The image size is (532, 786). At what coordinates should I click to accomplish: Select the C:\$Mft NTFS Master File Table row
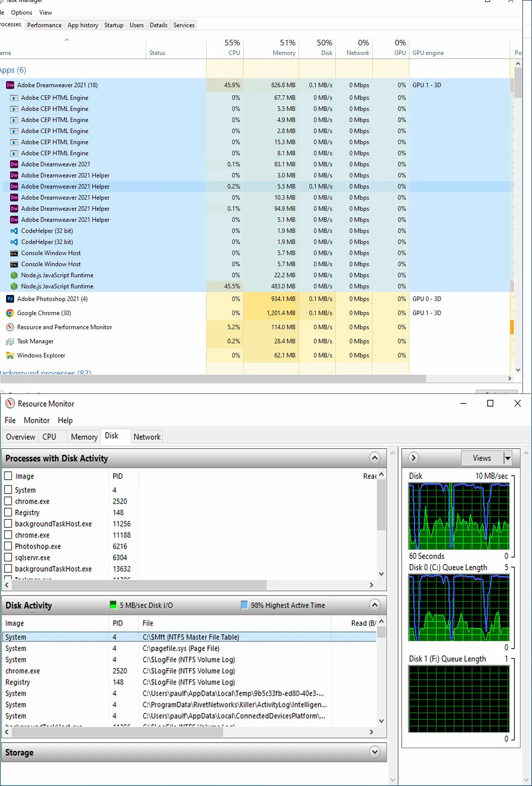click(189, 637)
